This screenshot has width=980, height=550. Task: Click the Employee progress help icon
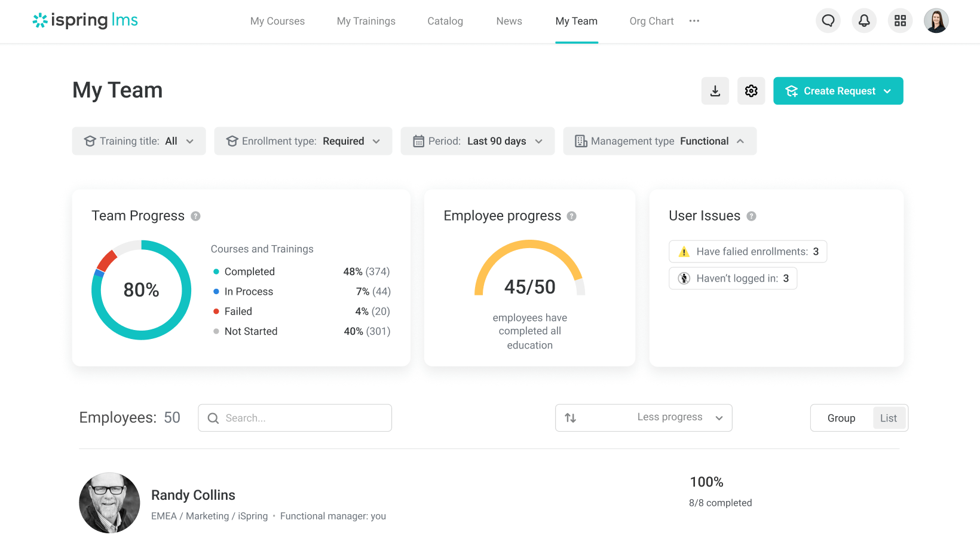click(572, 216)
